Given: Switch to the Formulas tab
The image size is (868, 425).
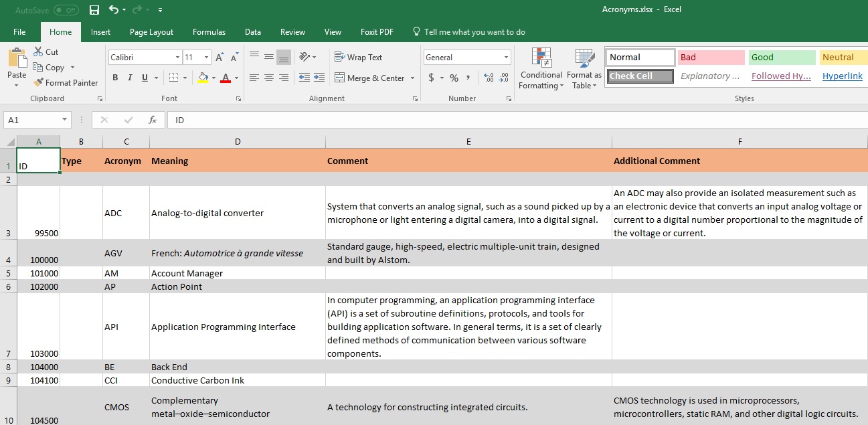Looking at the screenshot, I should click(x=209, y=32).
